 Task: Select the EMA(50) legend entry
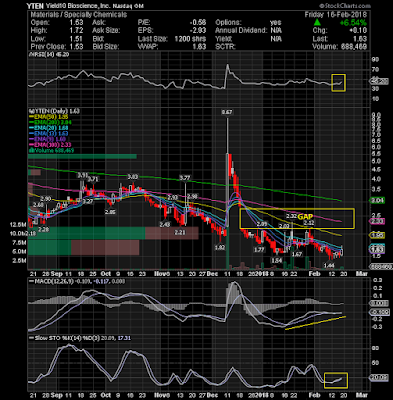coord(49,117)
